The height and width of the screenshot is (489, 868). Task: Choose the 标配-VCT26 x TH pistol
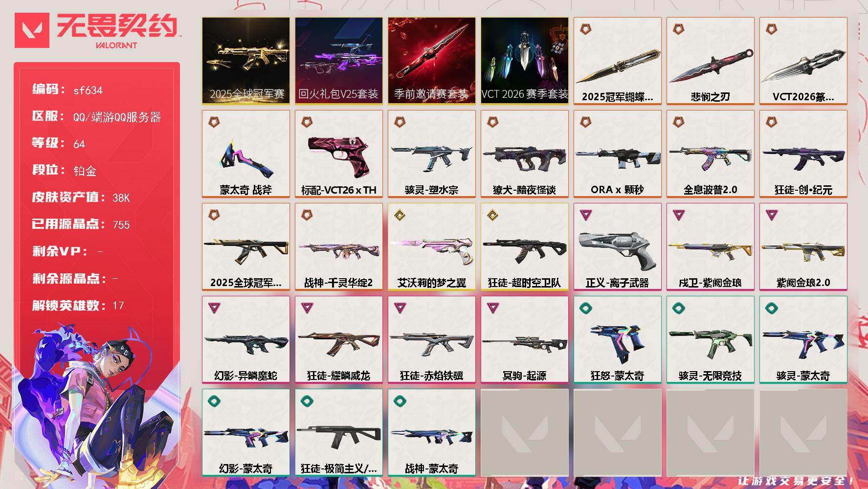coord(339,154)
